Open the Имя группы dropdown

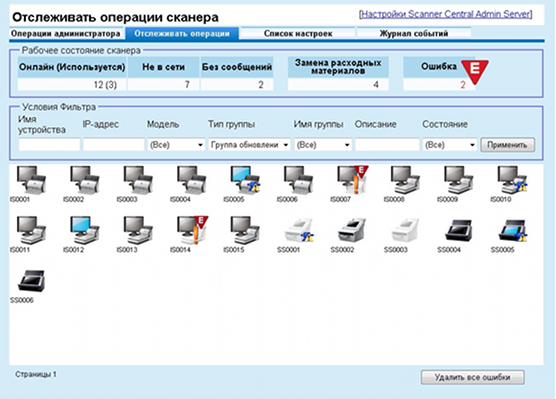pyautogui.click(x=323, y=145)
